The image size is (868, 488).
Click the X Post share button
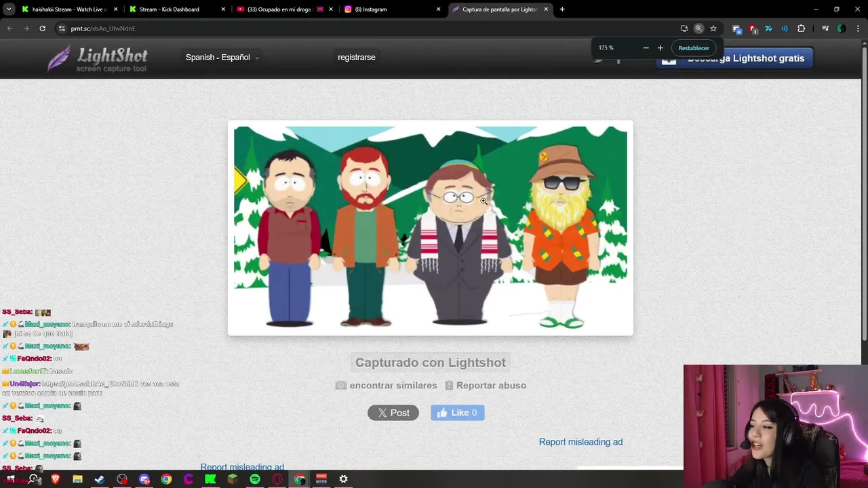click(x=393, y=413)
